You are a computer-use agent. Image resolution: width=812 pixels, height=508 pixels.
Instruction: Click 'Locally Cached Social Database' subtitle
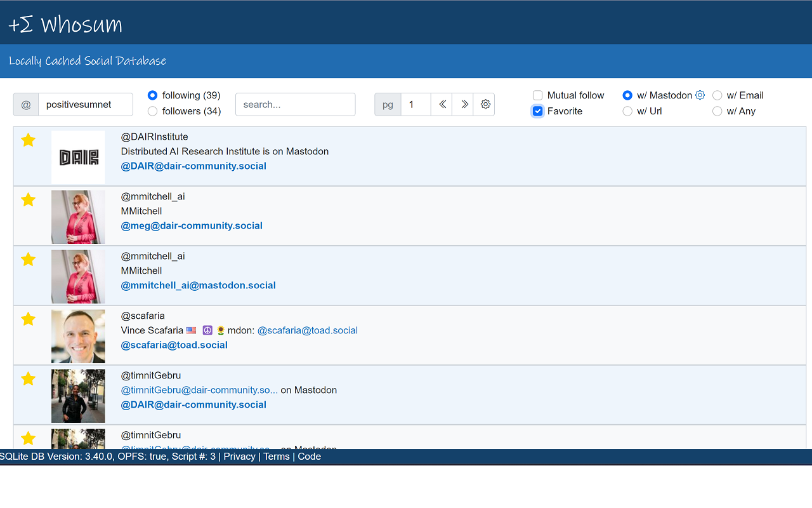pyautogui.click(x=88, y=61)
